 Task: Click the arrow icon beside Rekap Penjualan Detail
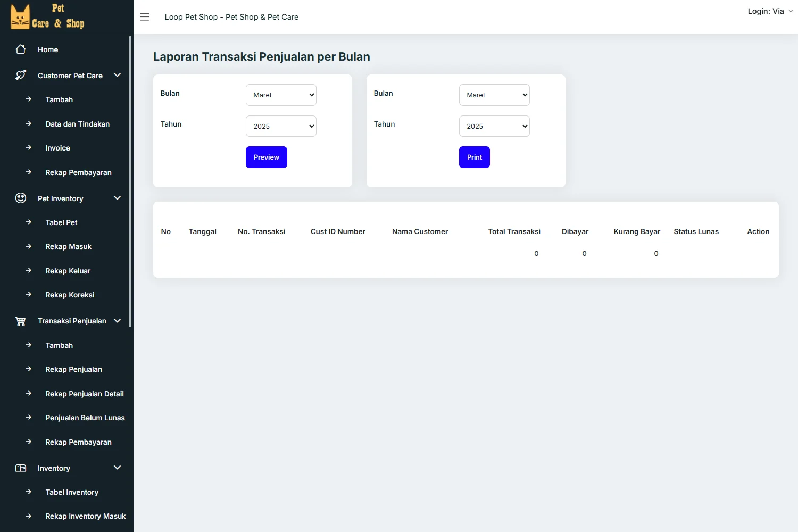29,394
